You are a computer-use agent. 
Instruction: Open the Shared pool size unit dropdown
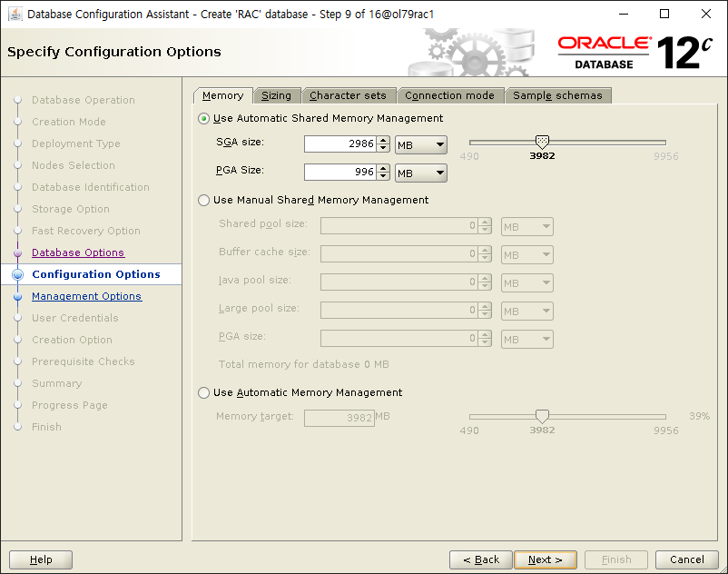[x=527, y=227]
